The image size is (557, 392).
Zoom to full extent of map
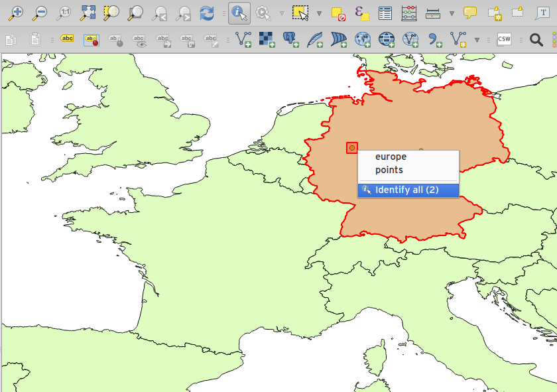coord(88,13)
